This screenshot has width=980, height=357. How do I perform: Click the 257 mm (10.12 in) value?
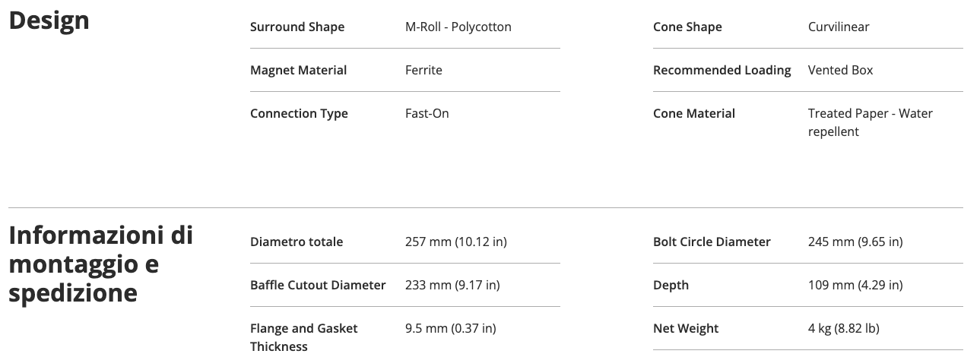click(456, 242)
